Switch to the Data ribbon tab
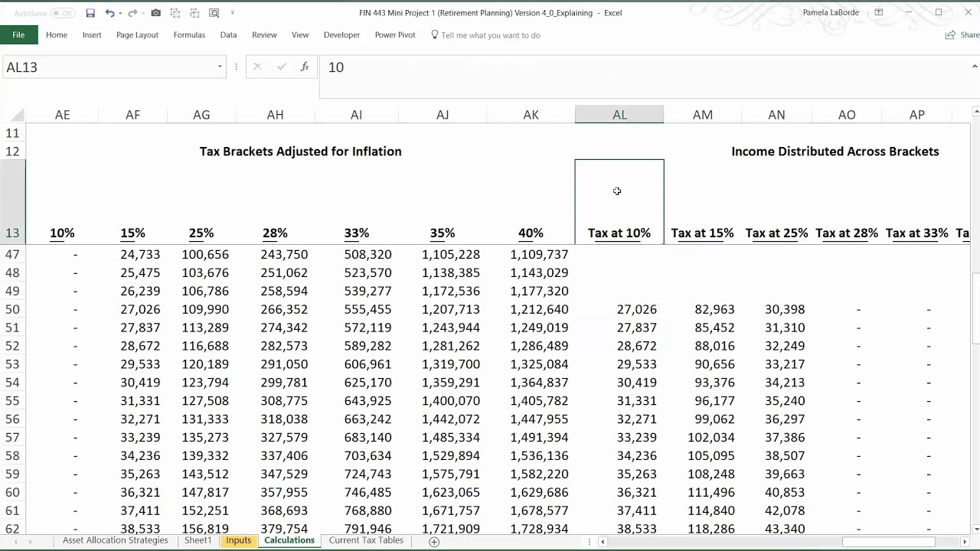The image size is (980, 551). coord(228,35)
